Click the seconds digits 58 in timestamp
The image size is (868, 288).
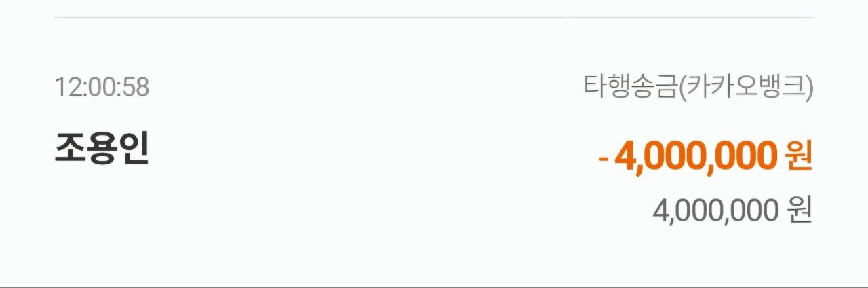click(x=136, y=88)
